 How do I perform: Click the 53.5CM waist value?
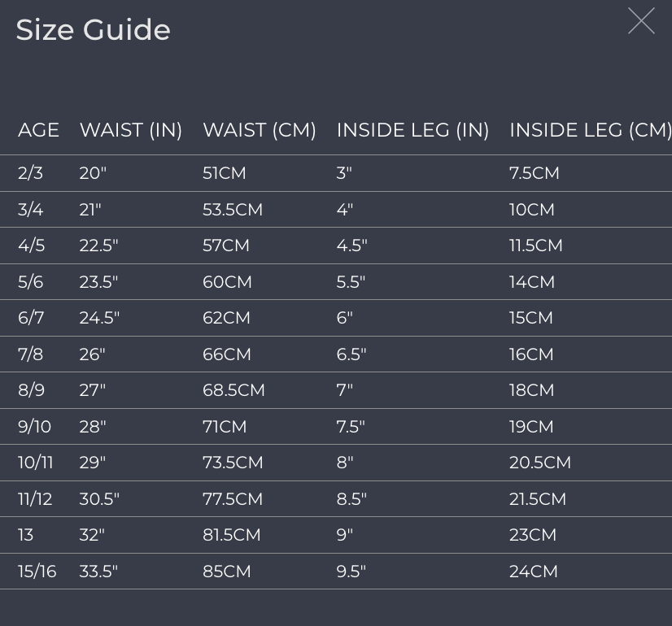(233, 210)
